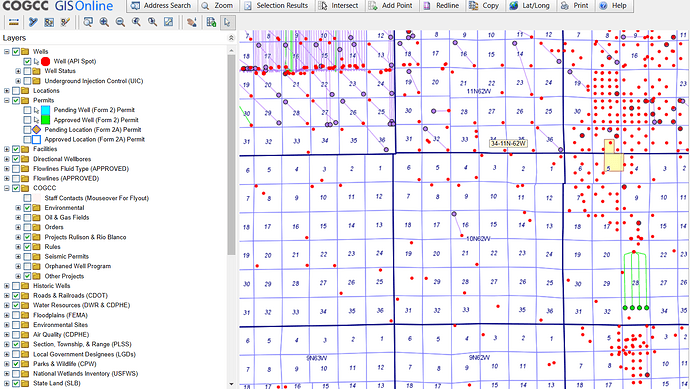The width and height of the screenshot is (690, 389).
Task: Click the green Approved Well Permit swatch
Action: [46, 120]
